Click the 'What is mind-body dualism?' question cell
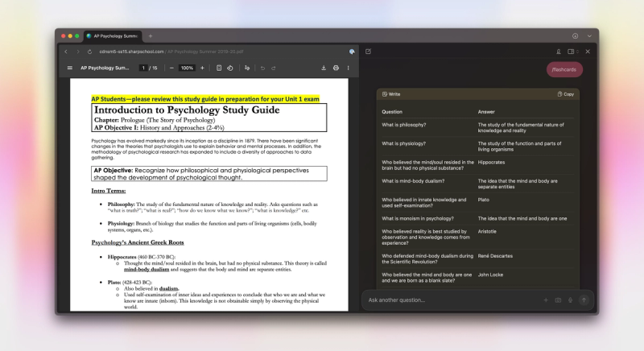The height and width of the screenshot is (351, 644). tap(413, 181)
